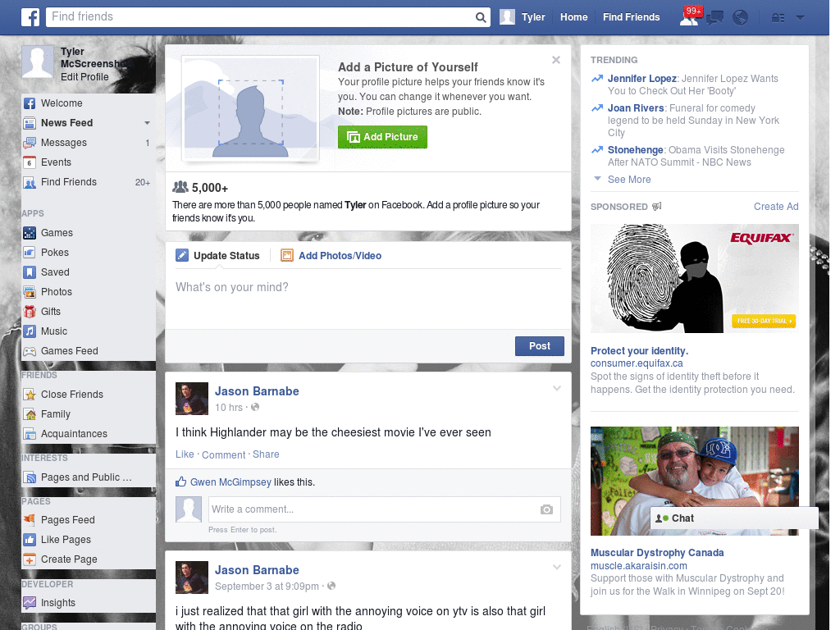Open the notifications globe icon

(740, 18)
